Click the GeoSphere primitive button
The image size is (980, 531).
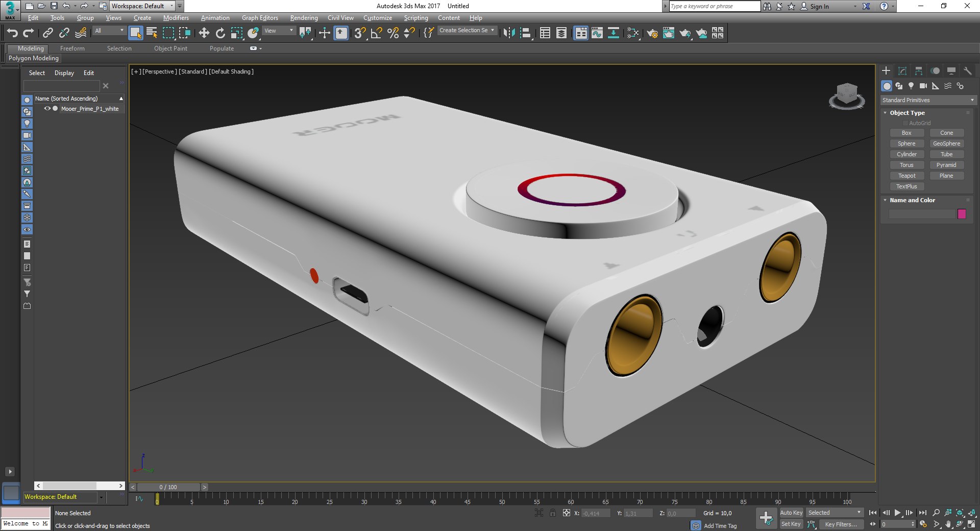coord(946,143)
